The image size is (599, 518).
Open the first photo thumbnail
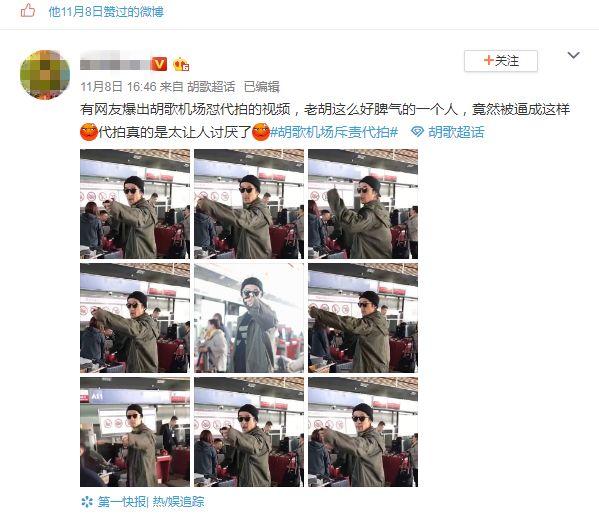pyautogui.click(x=135, y=204)
